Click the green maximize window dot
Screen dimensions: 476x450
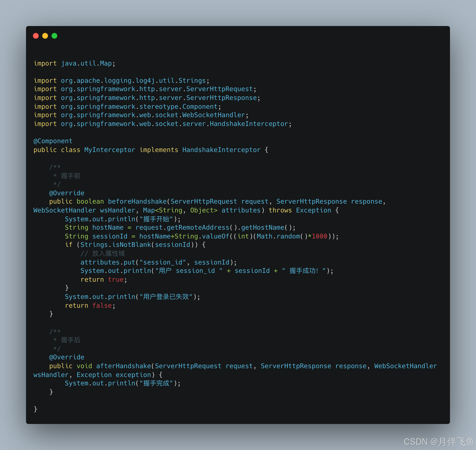click(54, 36)
